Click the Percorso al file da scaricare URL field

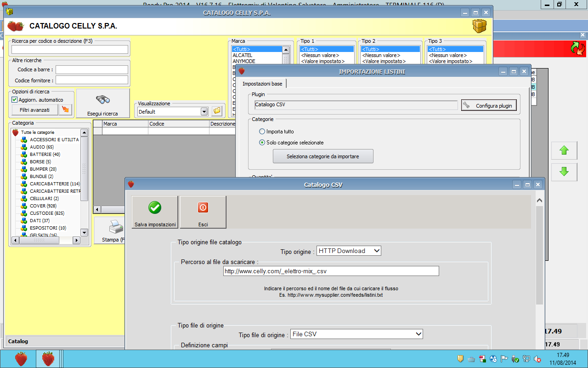(x=331, y=271)
